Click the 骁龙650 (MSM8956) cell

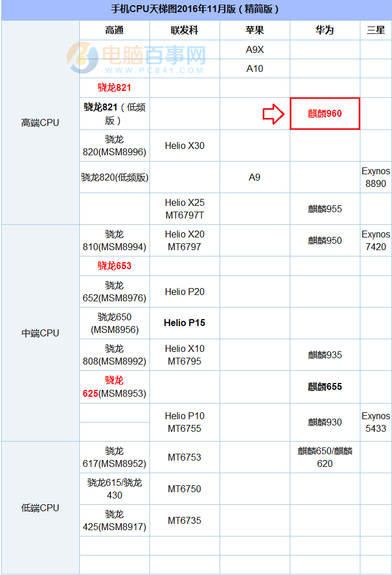(114, 323)
